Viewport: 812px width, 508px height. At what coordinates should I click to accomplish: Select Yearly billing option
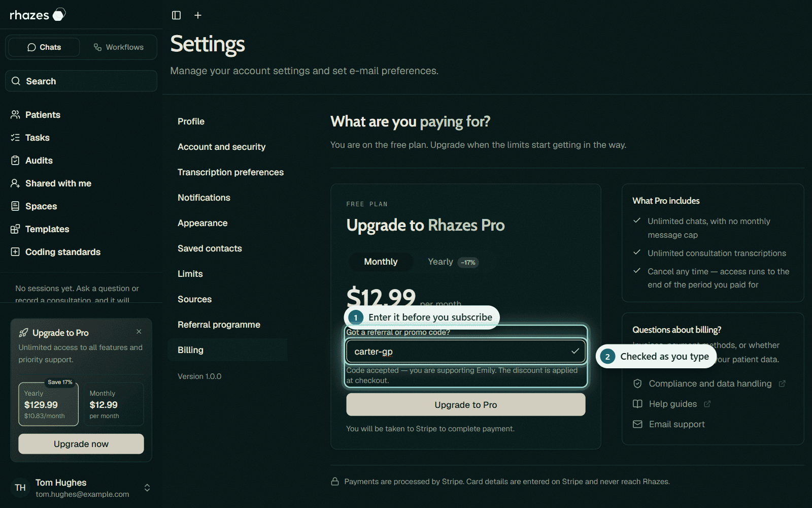tap(453, 262)
